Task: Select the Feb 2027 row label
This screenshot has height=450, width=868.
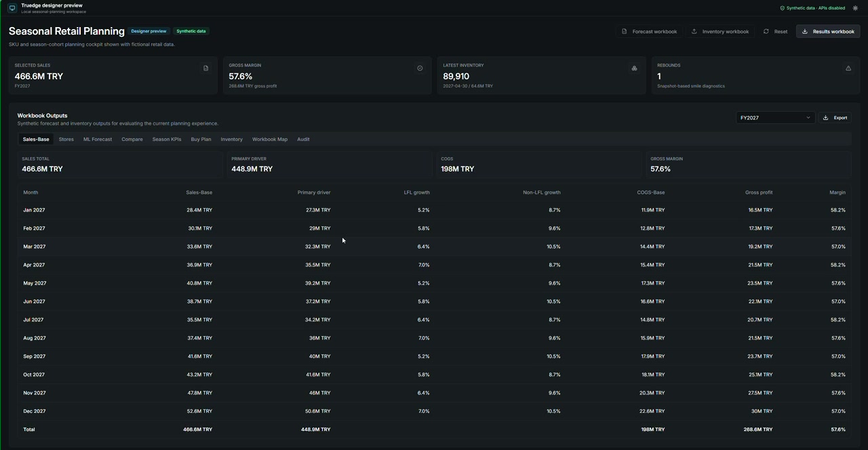Action: (x=34, y=228)
